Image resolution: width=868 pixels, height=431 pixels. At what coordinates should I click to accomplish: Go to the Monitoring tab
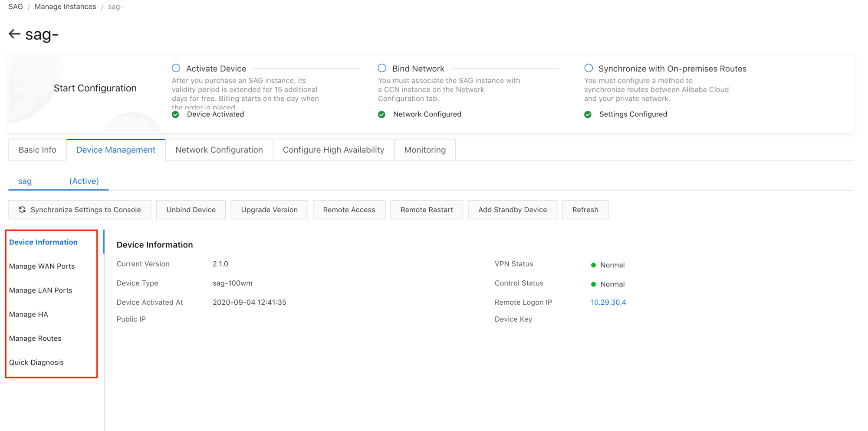pyautogui.click(x=424, y=150)
